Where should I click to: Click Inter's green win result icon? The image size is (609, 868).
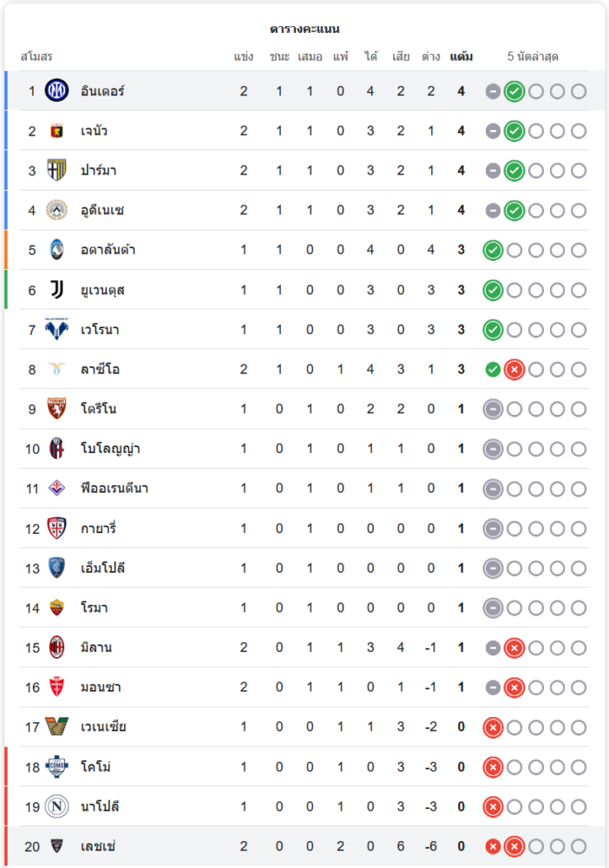[514, 91]
